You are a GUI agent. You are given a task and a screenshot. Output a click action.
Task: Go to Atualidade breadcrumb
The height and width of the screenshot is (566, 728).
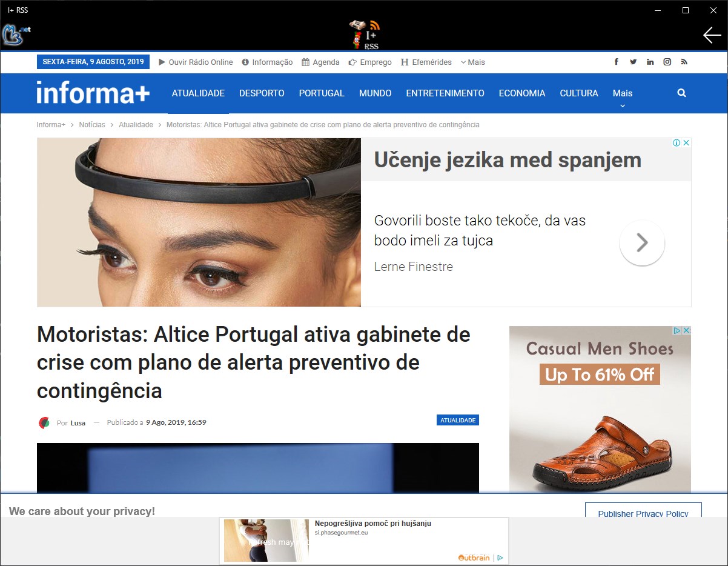tap(136, 125)
